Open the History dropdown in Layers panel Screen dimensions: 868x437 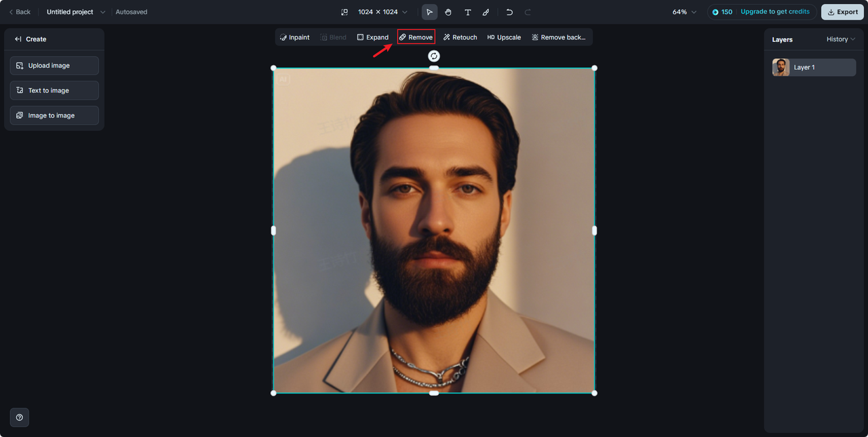(x=841, y=39)
